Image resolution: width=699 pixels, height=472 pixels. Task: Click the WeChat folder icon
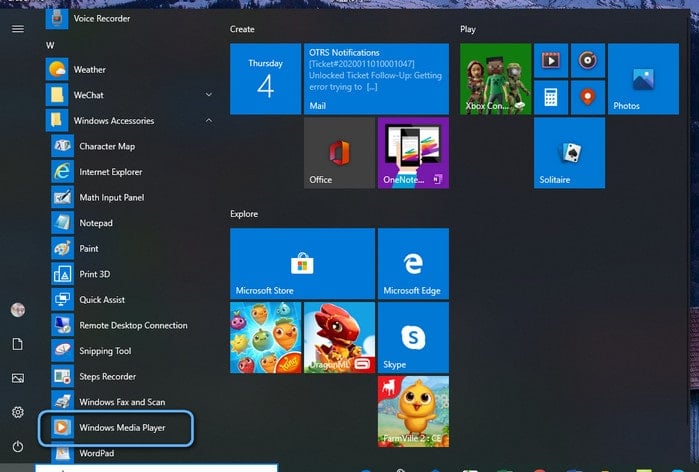point(57,95)
